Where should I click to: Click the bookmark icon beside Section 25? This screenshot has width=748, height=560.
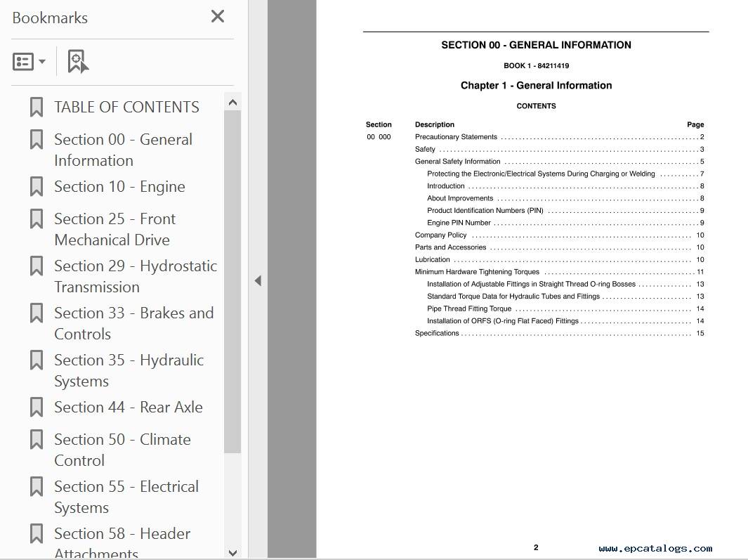tap(37, 219)
